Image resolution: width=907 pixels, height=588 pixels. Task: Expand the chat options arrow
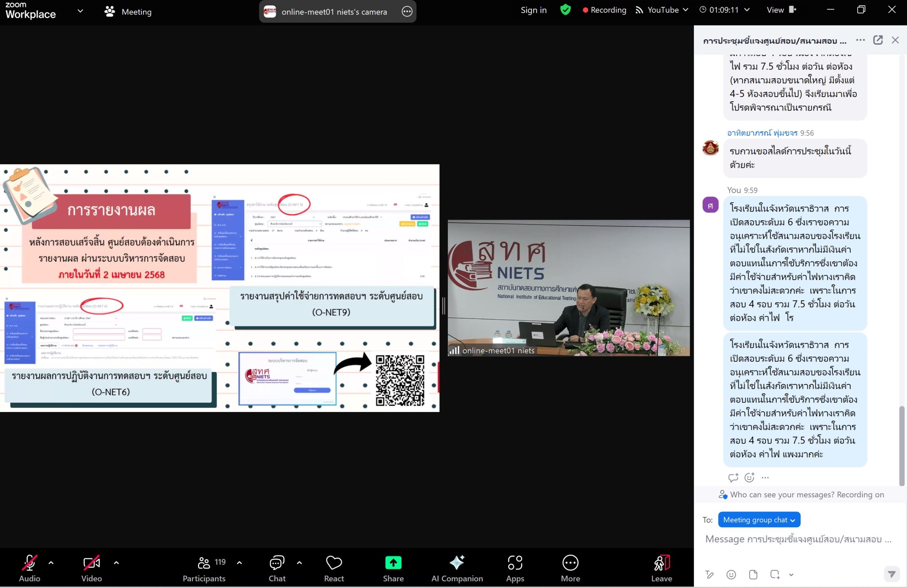coord(299,562)
